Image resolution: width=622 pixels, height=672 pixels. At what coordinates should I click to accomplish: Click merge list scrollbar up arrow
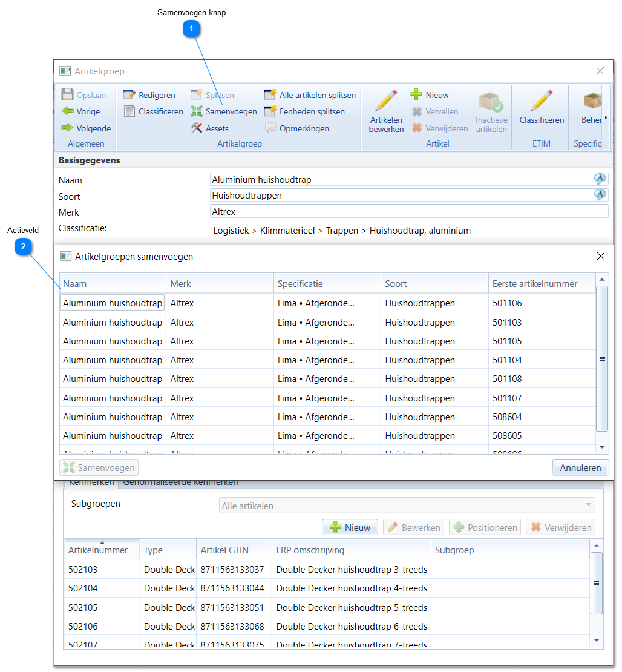[602, 280]
